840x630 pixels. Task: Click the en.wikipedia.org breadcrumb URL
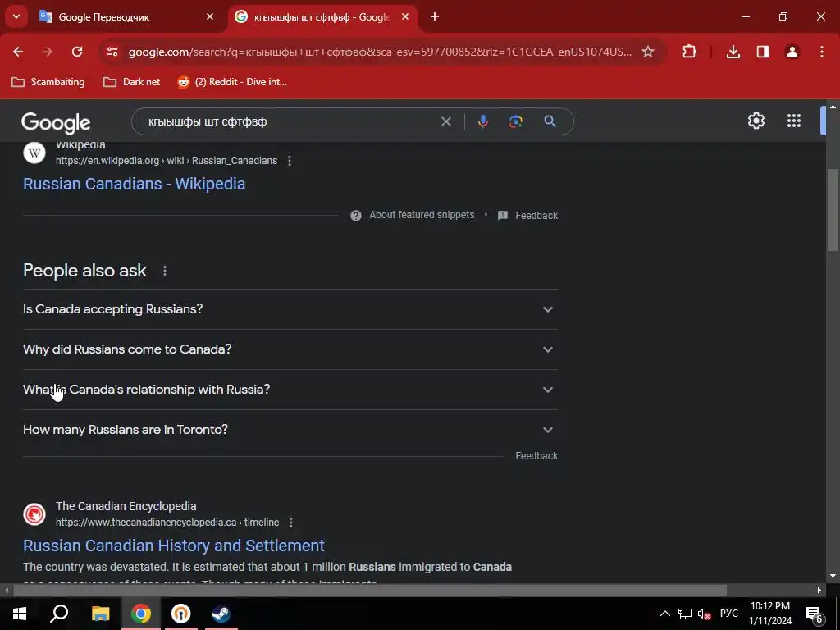(167, 161)
